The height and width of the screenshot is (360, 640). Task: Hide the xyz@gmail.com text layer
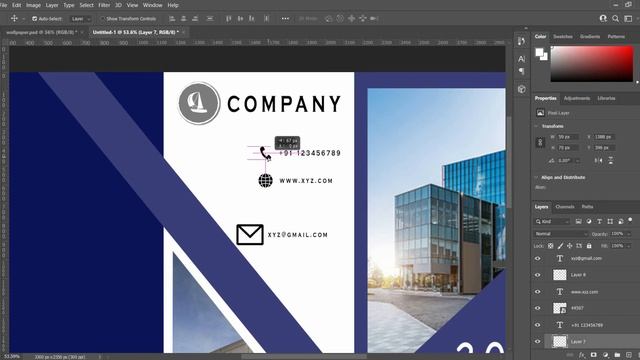click(538, 258)
